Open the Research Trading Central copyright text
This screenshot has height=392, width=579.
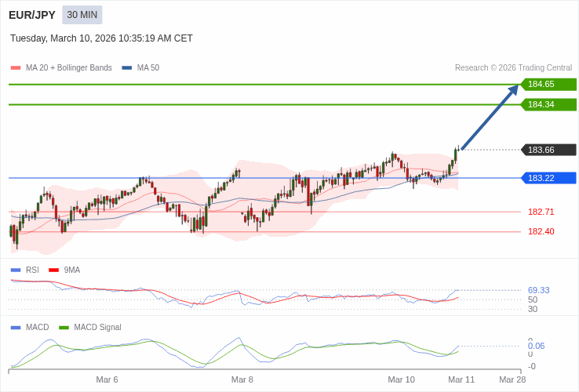pyautogui.click(x=513, y=68)
